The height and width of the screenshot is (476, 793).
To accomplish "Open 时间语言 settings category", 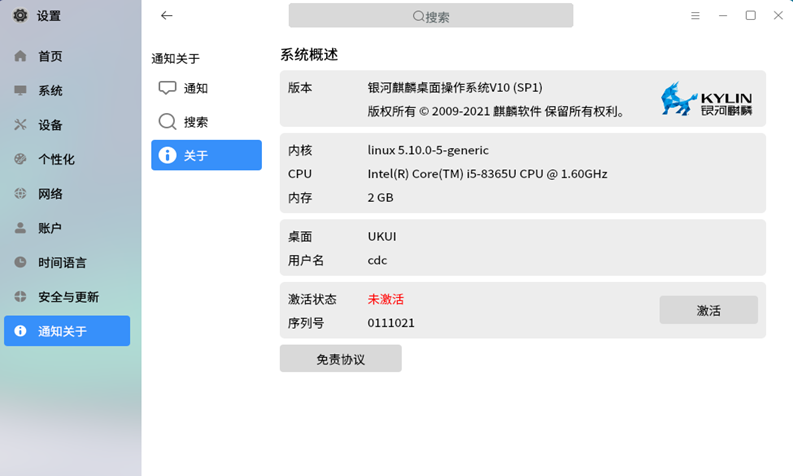I will point(67,263).
